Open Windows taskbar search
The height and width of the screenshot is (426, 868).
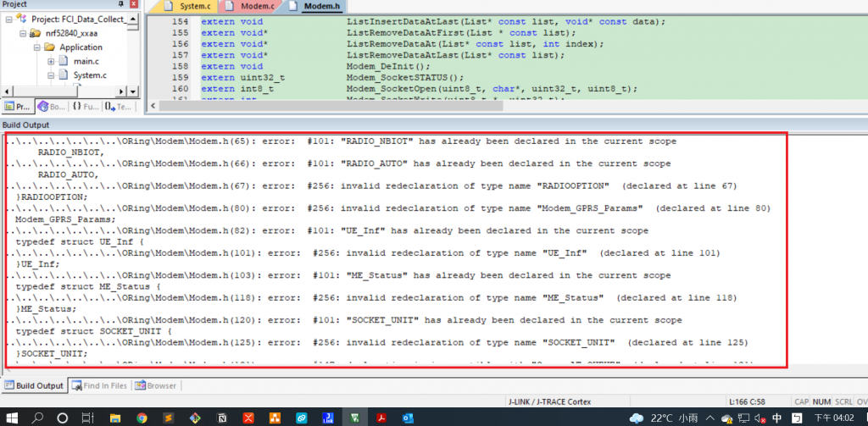click(x=37, y=418)
